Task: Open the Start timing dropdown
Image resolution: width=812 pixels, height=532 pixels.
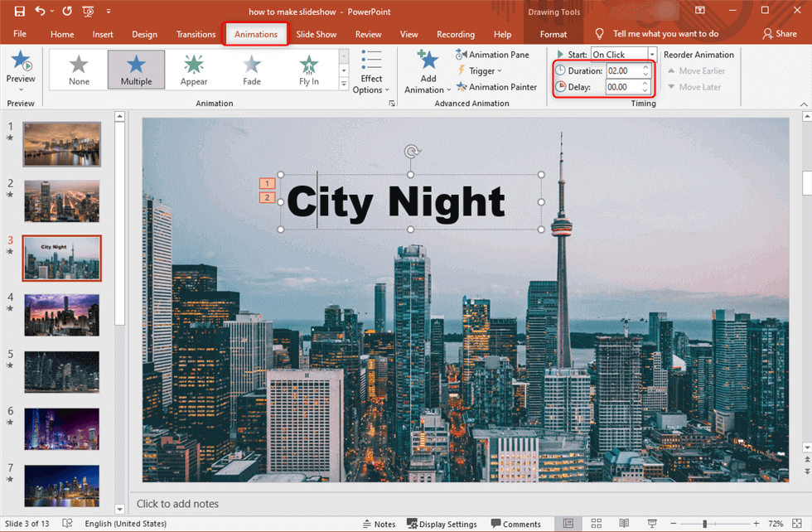Action: 652,55
